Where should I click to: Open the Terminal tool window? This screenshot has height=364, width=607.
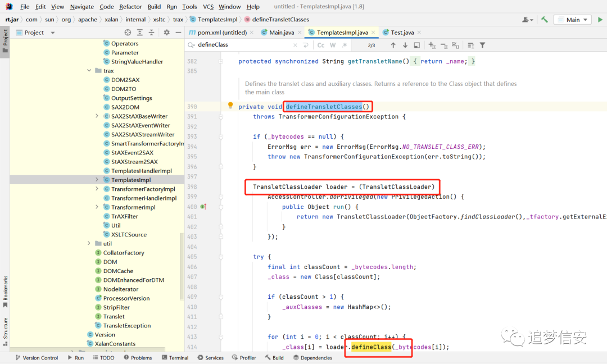point(175,358)
